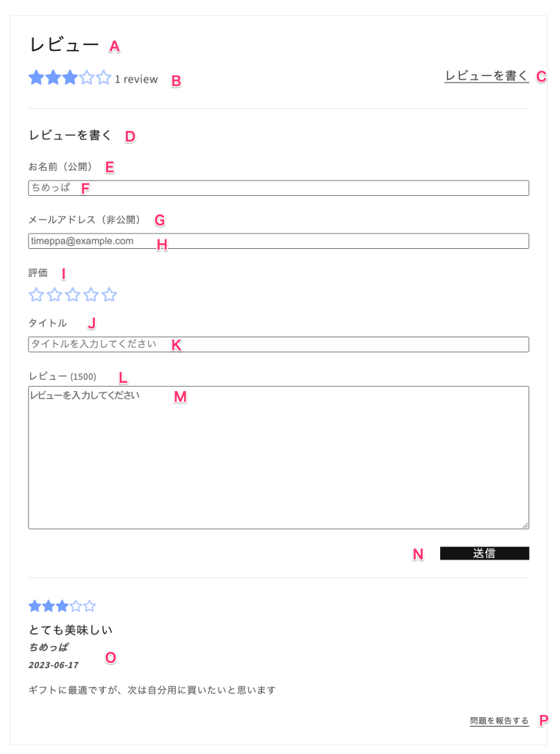Set rating to four stars
Viewport: 560px width, 754px height.
91,295
